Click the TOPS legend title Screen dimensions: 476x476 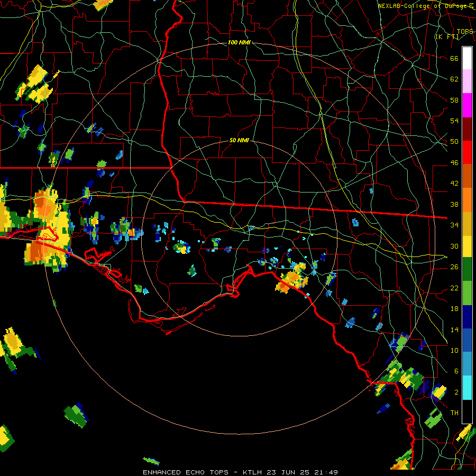pyautogui.click(x=465, y=32)
